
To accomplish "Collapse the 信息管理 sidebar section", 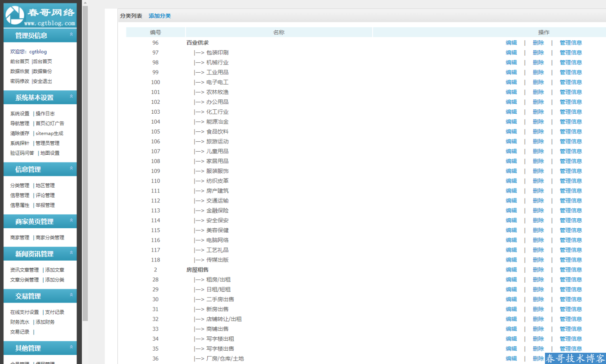I will (x=71, y=169).
